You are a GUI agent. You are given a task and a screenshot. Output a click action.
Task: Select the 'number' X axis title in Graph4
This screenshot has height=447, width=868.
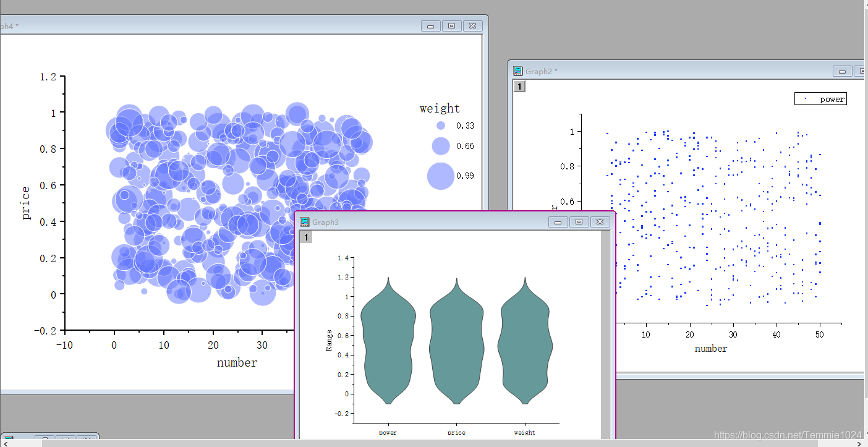pos(237,362)
